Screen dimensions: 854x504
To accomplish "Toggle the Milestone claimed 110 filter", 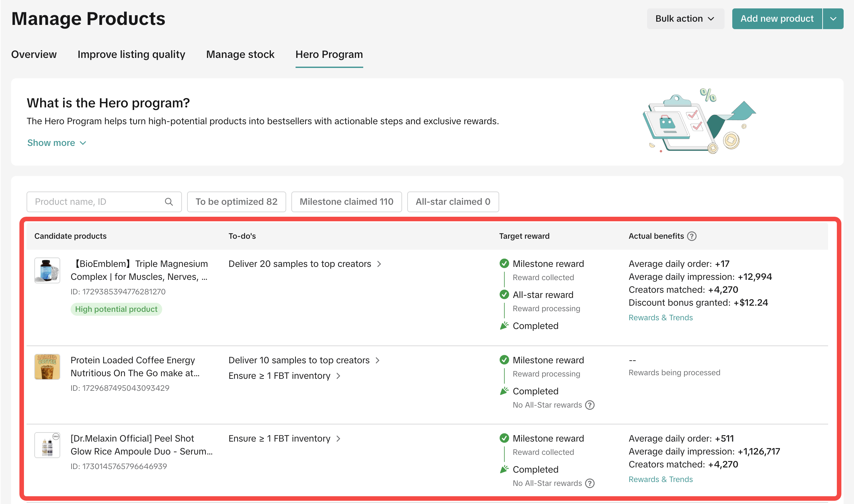I will pos(346,202).
